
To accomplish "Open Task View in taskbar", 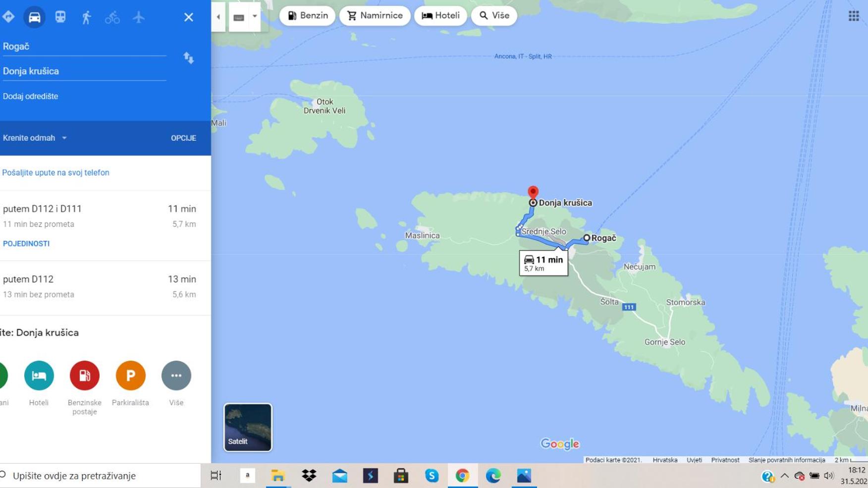I will click(216, 476).
